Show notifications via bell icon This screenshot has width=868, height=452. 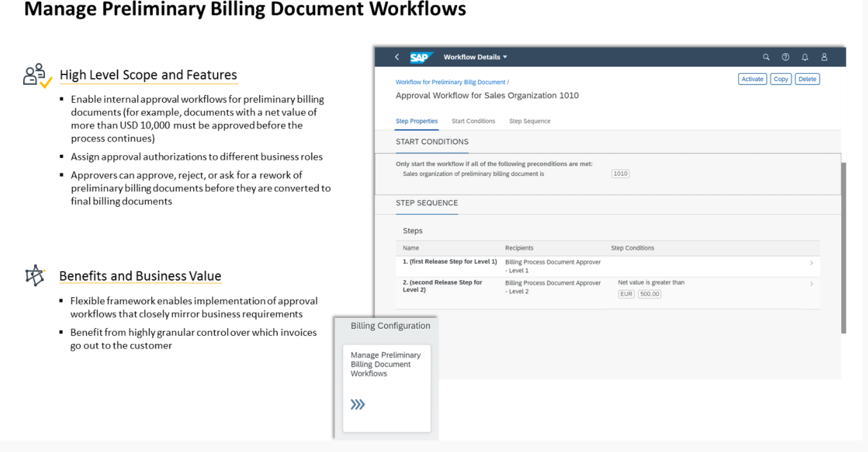[804, 57]
